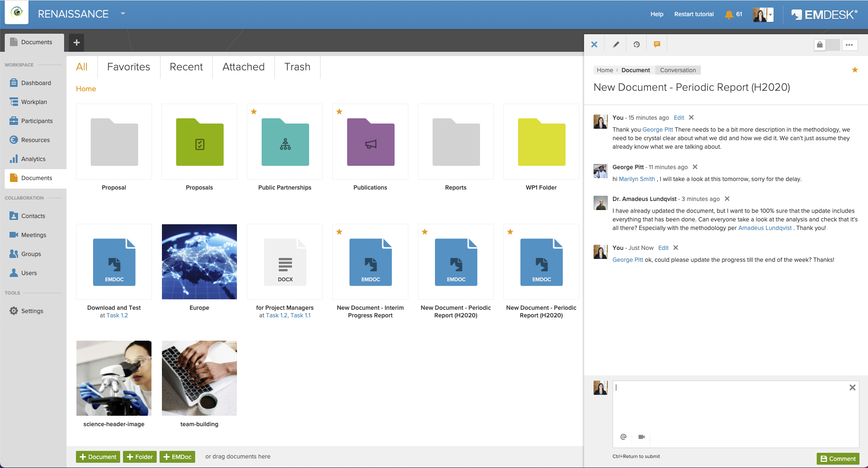Open the RENAISSANCE project dropdown
This screenshot has width=868, height=468.
pyautogui.click(x=123, y=14)
